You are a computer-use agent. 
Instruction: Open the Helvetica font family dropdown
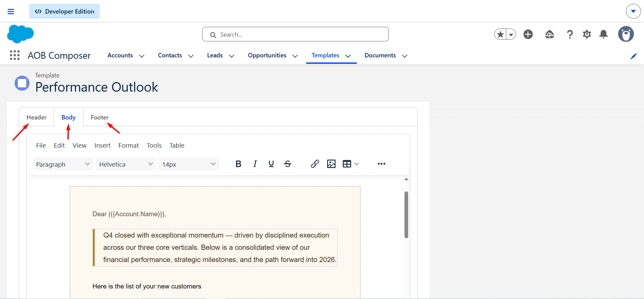[126, 164]
